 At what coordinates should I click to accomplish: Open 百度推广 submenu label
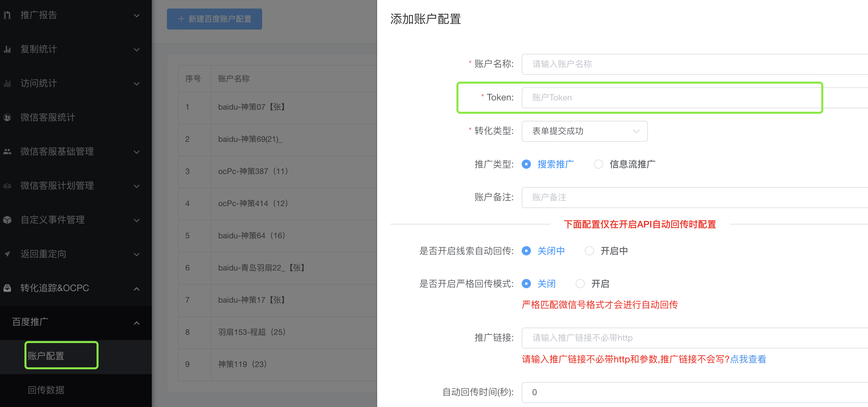(x=30, y=322)
